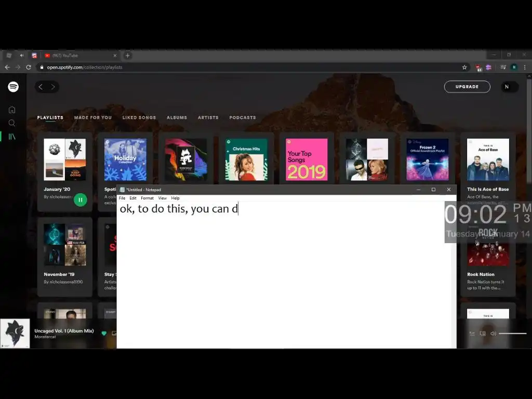Open the Holiday Collection playlist cover
Viewport: 532px width, 399px height.
126,159
